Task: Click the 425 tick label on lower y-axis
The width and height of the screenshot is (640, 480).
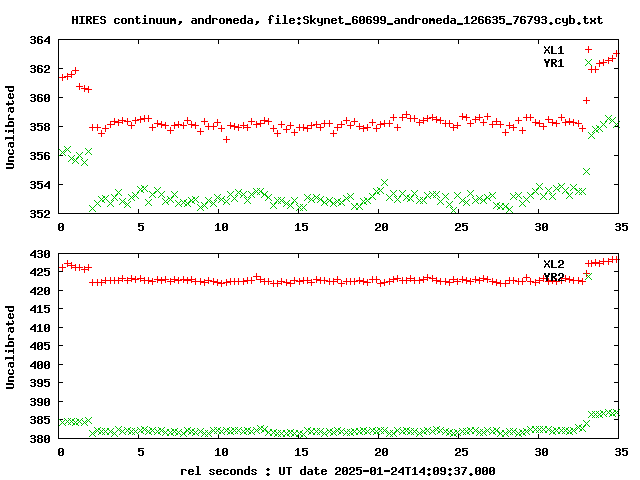Action: click(40, 272)
